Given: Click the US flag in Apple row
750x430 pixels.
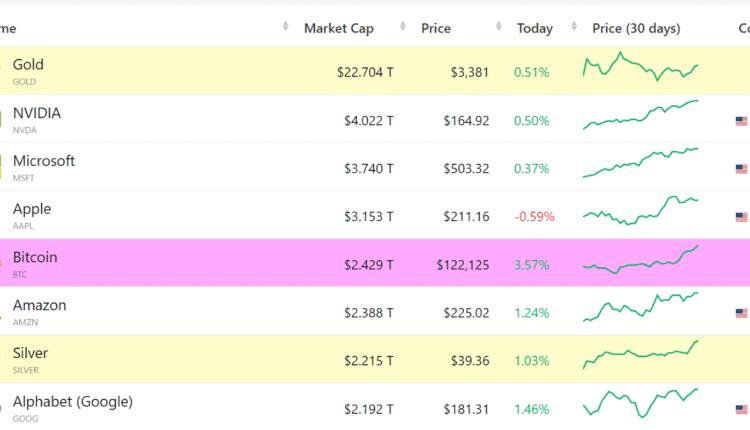Looking at the screenshot, I should tap(741, 217).
